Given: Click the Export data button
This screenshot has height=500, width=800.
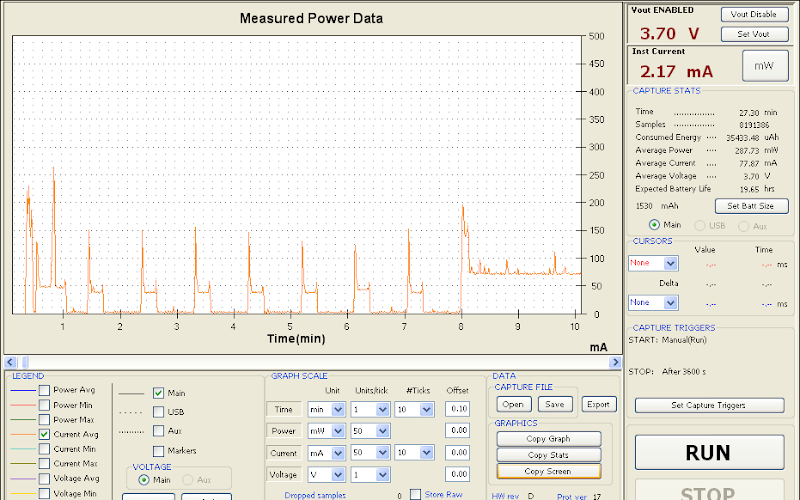Looking at the screenshot, I should pos(598,405).
